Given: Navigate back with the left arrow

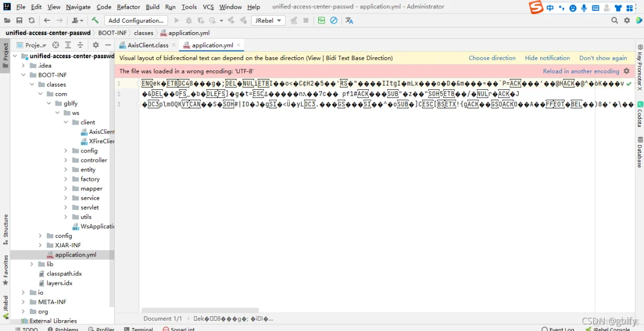Looking at the screenshot, I should [47, 20].
